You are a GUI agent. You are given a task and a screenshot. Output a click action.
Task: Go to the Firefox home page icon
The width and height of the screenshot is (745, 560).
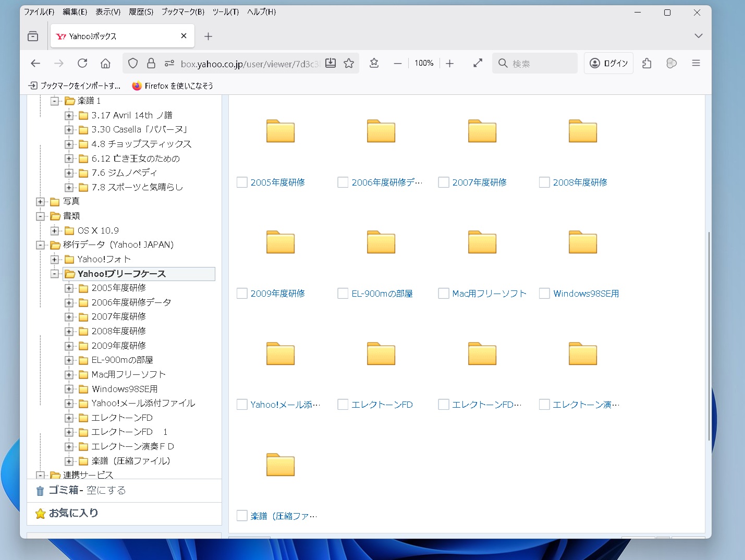pyautogui.click(x=105, y=63)
